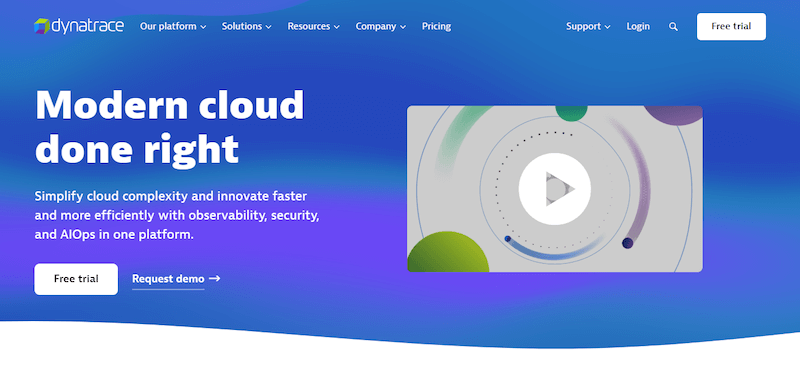
Task: Open the search magnifier icon
Action: (673, 27)
